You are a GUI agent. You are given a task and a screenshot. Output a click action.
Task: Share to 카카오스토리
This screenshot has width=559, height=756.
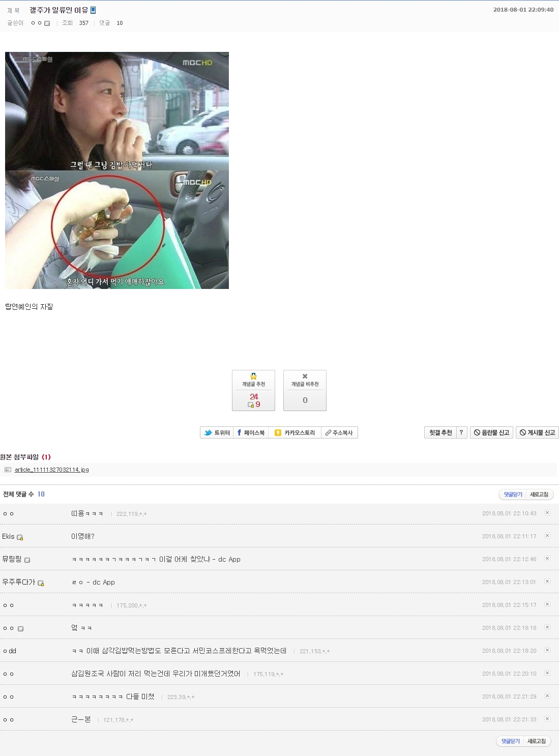pos(295,432)
